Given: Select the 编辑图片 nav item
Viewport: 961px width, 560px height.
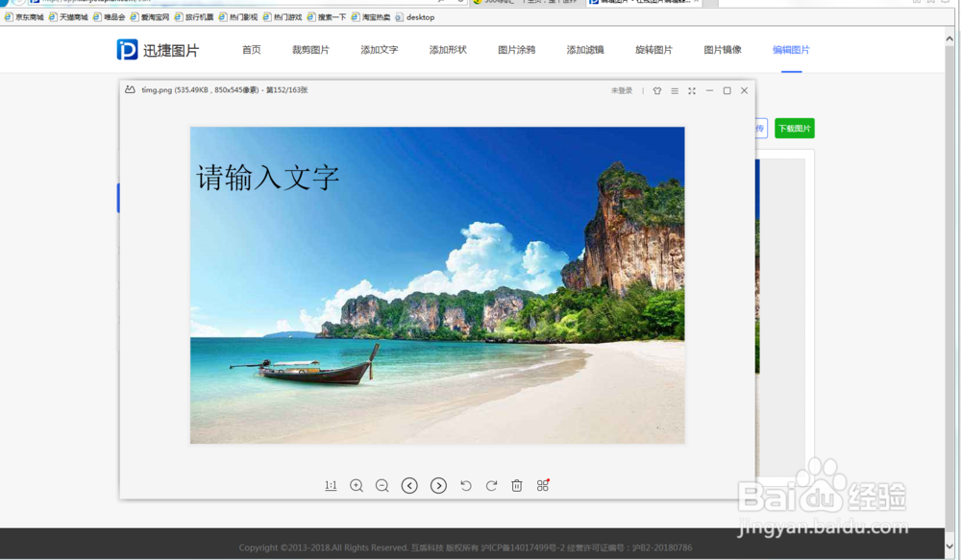Looking at the screenshot, I should pos(791,50).
